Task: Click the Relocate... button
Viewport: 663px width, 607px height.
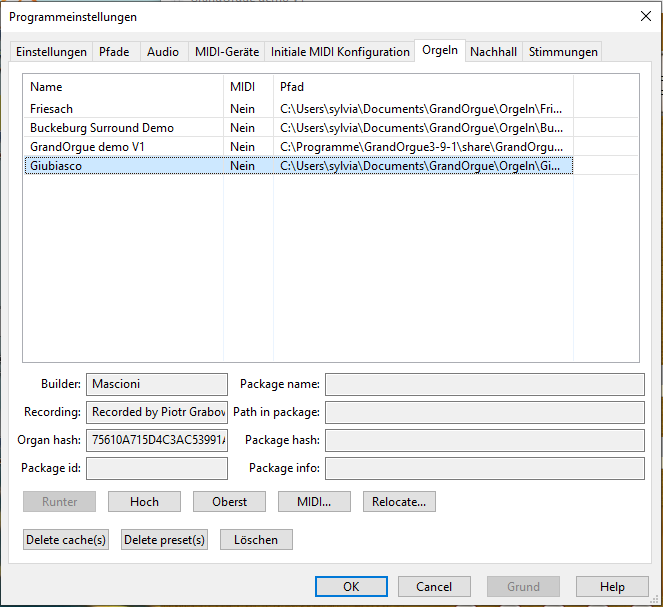Action: pos(399,501)
